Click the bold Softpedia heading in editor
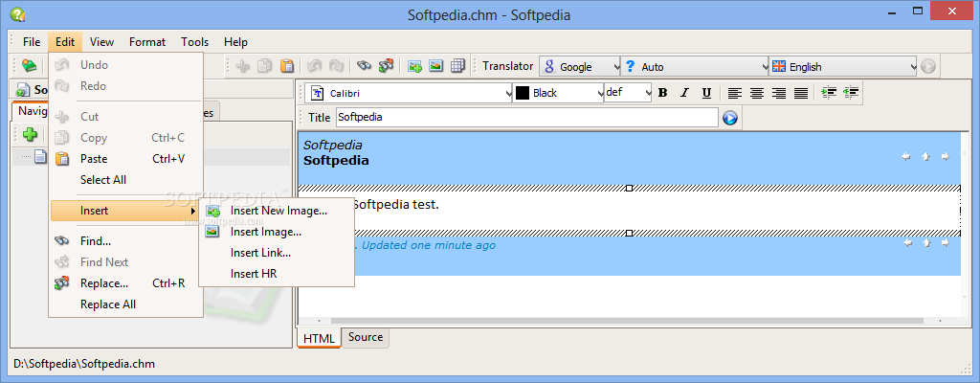This screenshot has height=383, width=980. pyautogui.click(x=336, y=160)
